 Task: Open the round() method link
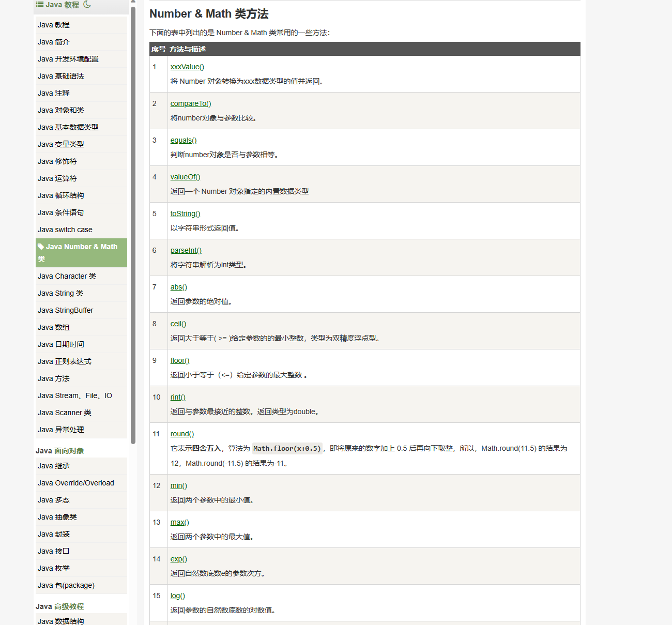click(x=182, y=434)
